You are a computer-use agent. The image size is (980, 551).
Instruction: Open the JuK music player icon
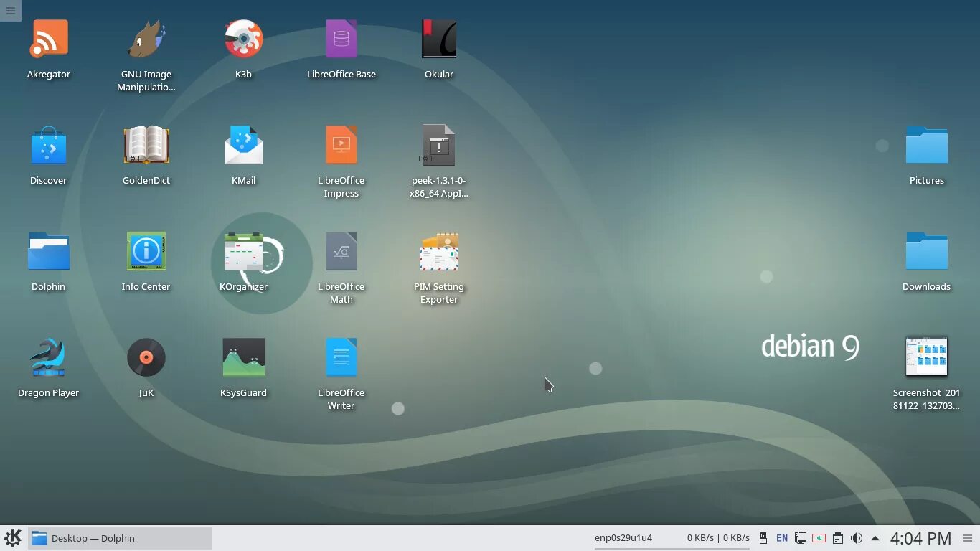tap(146, 358)
